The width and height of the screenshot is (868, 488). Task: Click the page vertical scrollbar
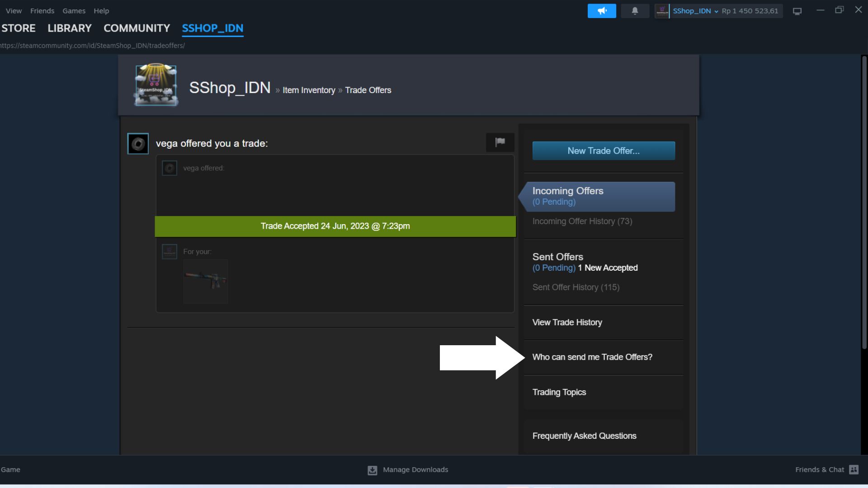tap(864, 203)
